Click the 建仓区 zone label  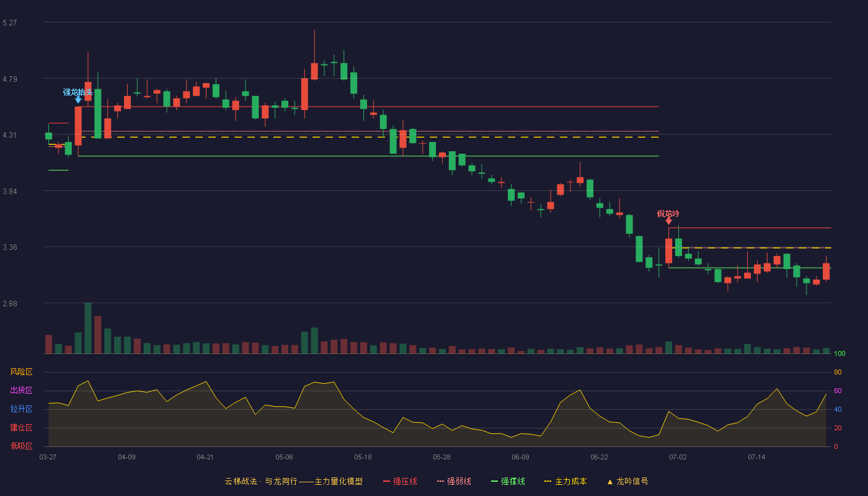point(21,428)
